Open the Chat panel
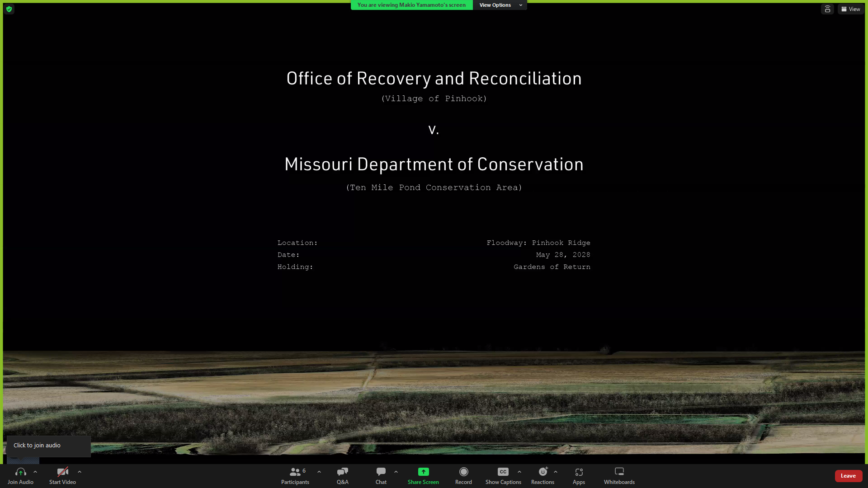Viewport: 868px width, 488px height. tap(381, 476)
